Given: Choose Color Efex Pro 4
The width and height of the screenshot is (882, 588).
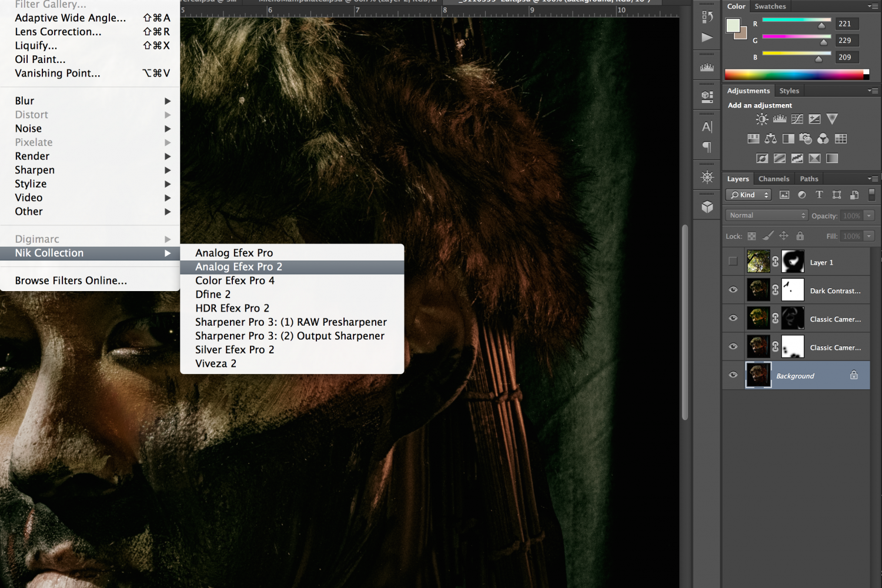Looking at the screenshot, I should point(292,281).
